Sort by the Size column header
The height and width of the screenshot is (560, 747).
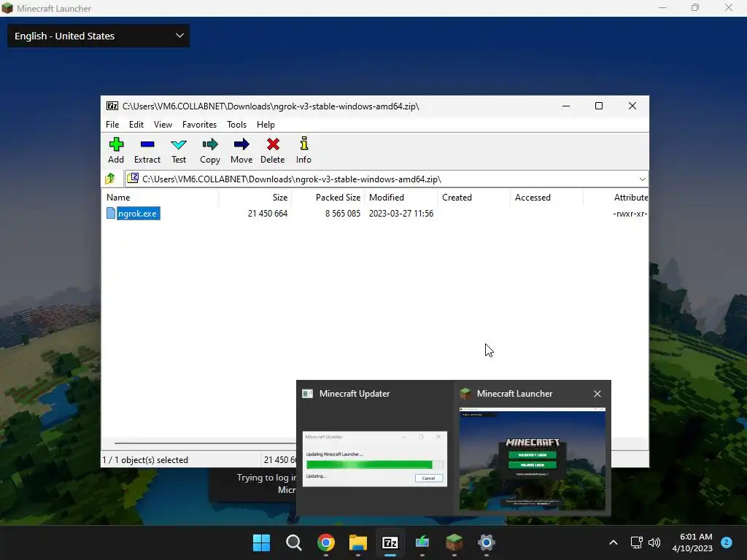(x=255, y=198)
